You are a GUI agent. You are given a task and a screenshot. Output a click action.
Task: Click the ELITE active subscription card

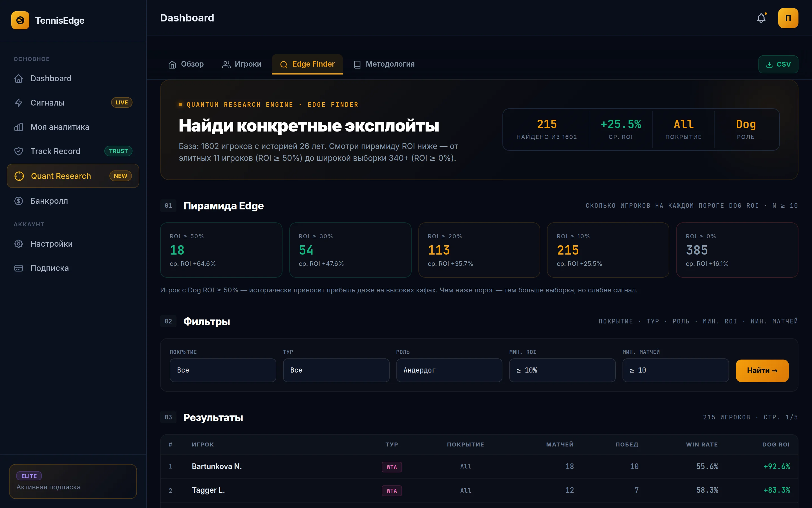(73, 481)
